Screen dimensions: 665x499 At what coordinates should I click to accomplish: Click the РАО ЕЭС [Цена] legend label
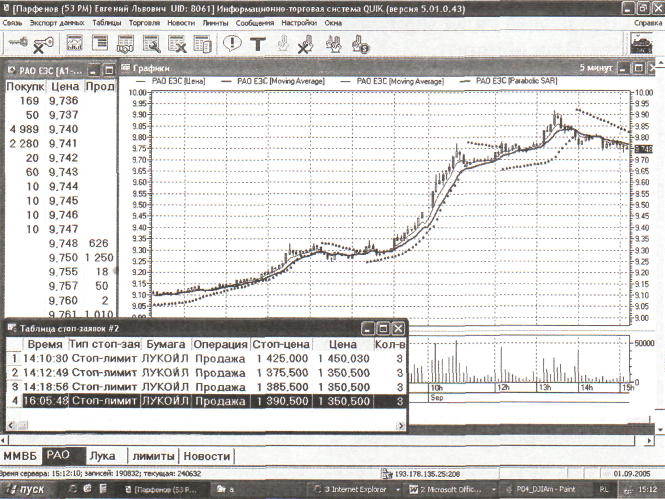coord(179,81)
